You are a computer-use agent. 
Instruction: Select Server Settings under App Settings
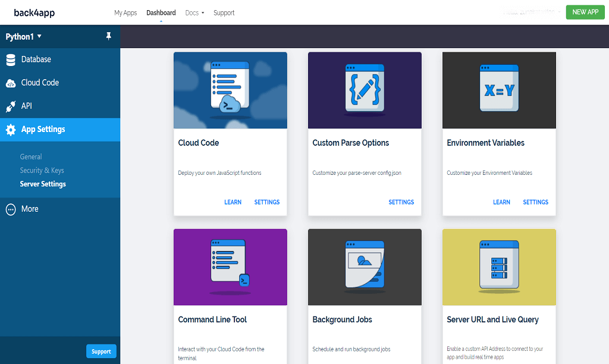(x=43, y=184)
